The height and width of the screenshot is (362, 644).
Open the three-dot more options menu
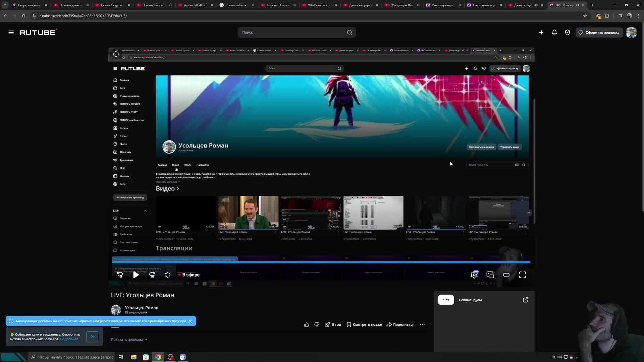click(x=422, y=324)
